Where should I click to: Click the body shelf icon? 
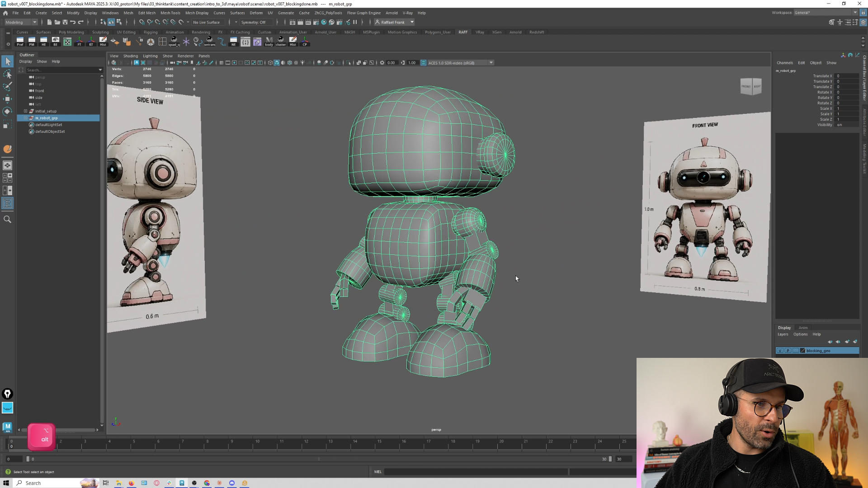click(269, 42)
